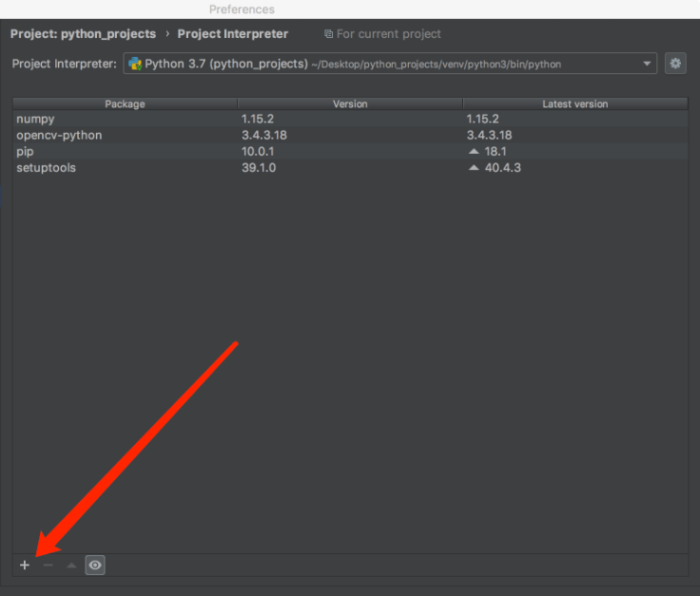This screenshot has height=596, width=700.
Task: Toggle the show early releases eye icon
Action: click(x=95, y=566)
